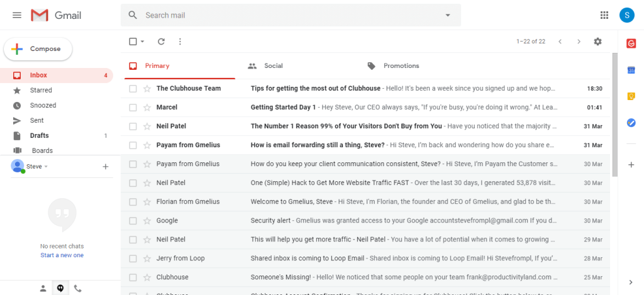The height and width of the screenshot is (295, 644).
Task: Open Google Tasks in side panel
Action: [631, 123]
